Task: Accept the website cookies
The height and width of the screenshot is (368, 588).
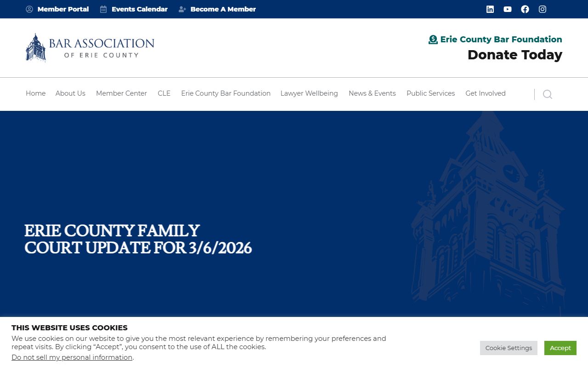Action: (x=560, y=348)
